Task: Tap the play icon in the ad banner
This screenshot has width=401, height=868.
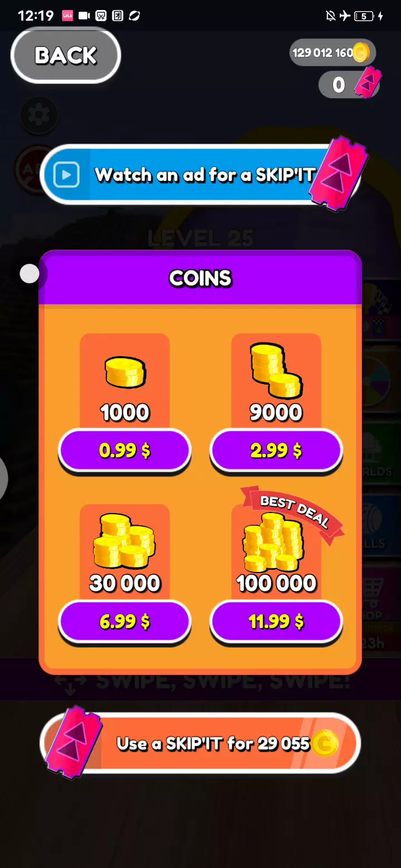Action: coord(66,175)
